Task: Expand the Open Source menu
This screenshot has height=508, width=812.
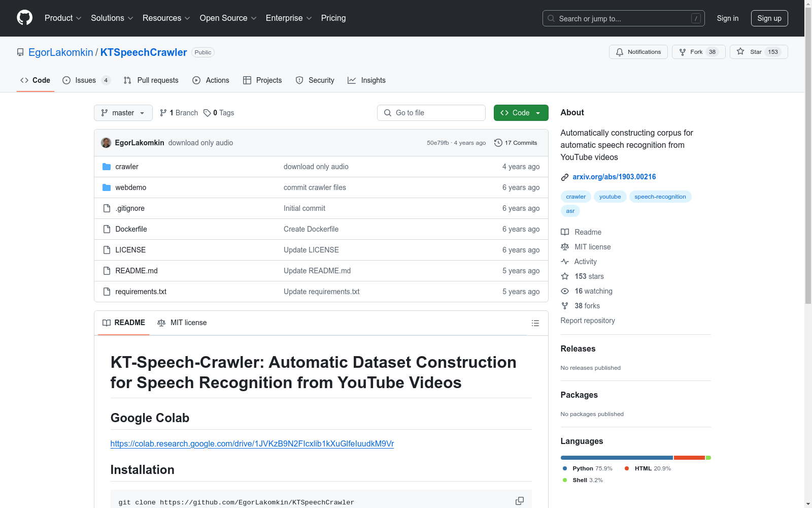Action: pos(228,18)
